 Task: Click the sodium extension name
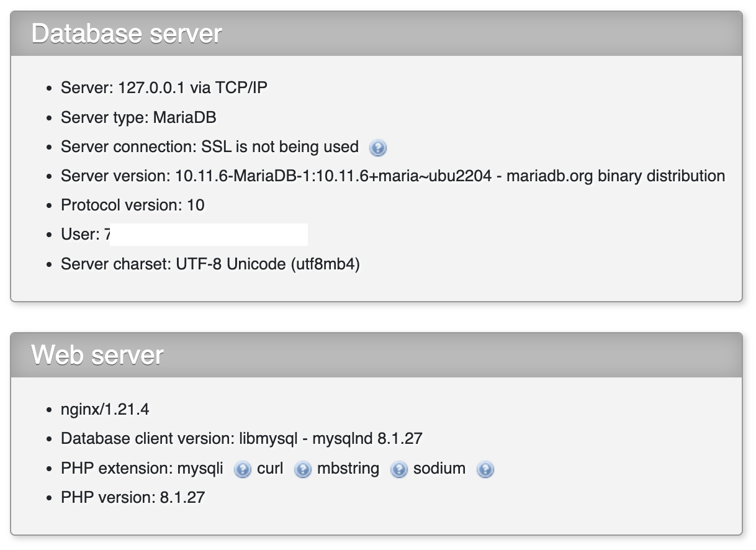click(x=439, y=469)
